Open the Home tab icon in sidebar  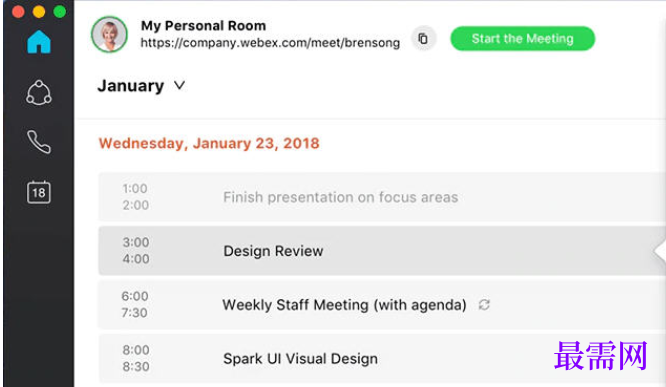[39, 42]
